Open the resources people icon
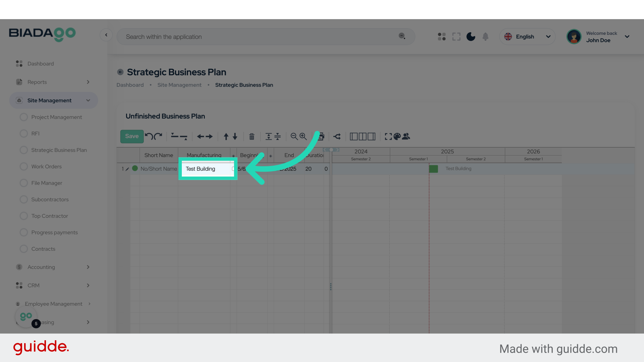The width and height of the screenshot is (644, 362). [x=406, y=136]
